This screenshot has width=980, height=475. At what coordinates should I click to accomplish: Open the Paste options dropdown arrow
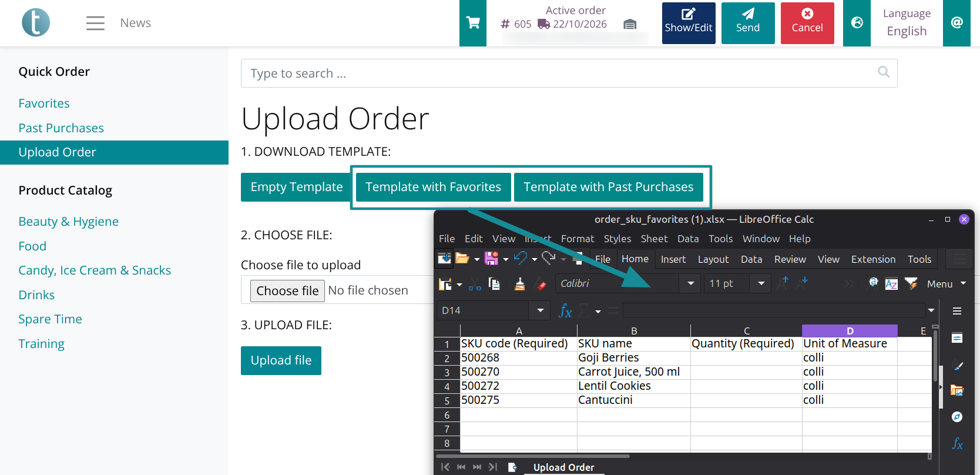coord(459,285)
